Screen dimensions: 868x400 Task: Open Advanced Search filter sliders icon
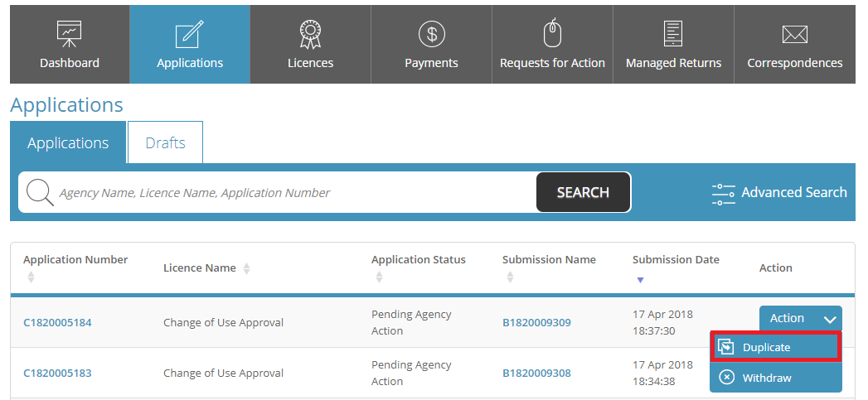(x=723, y=193)
